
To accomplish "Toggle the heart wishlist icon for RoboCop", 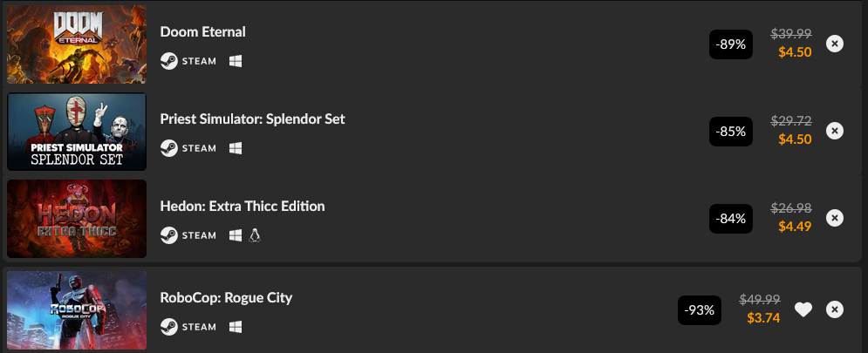I will pos(803,309).
